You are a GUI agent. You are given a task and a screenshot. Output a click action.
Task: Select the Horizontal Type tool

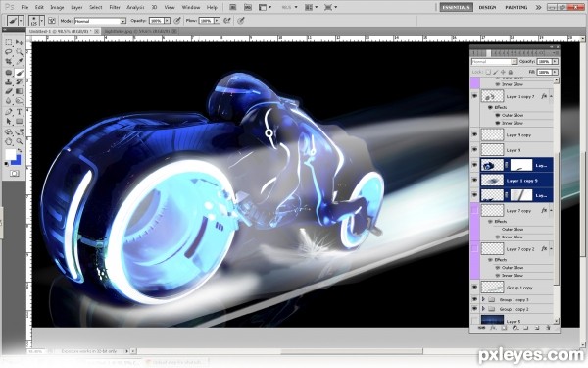20,112
